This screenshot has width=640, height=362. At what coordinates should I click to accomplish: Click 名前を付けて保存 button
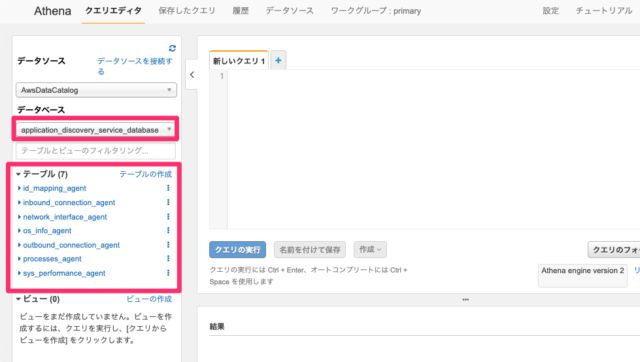point(310,250)
